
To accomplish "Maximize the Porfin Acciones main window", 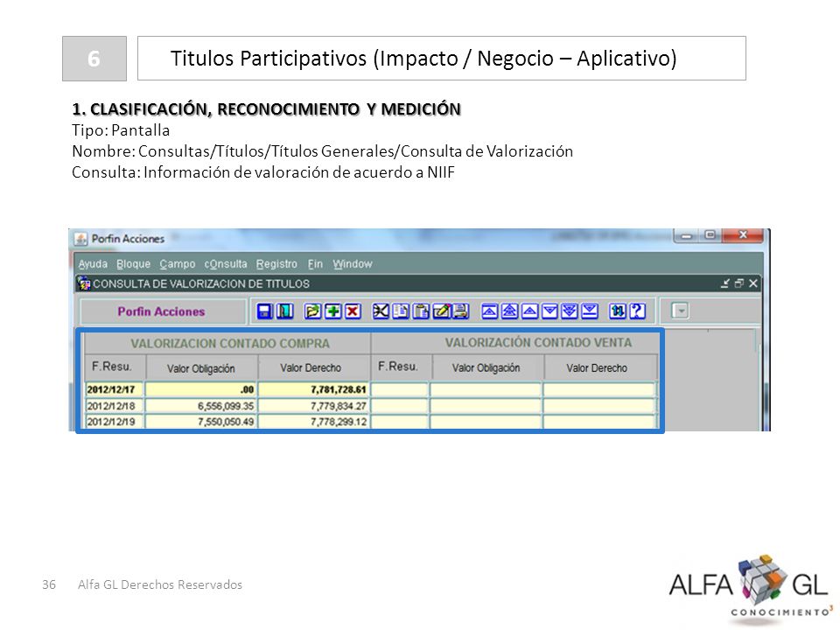I will point(710,235).
